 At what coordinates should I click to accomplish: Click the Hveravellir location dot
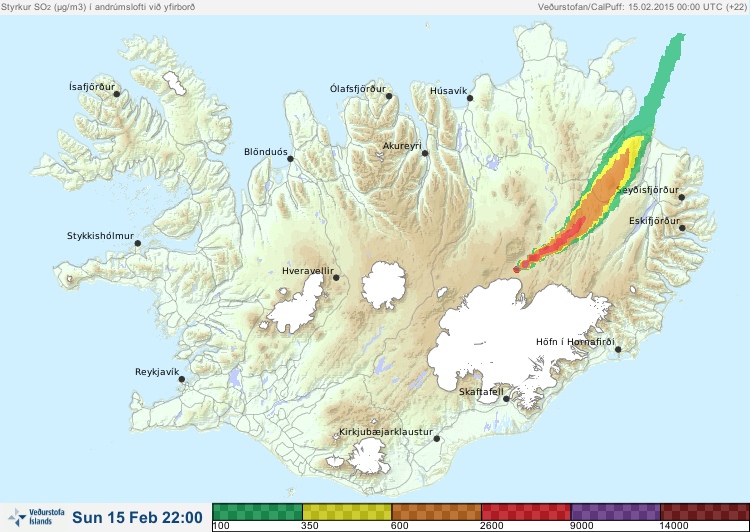click(x=336, y=277)
